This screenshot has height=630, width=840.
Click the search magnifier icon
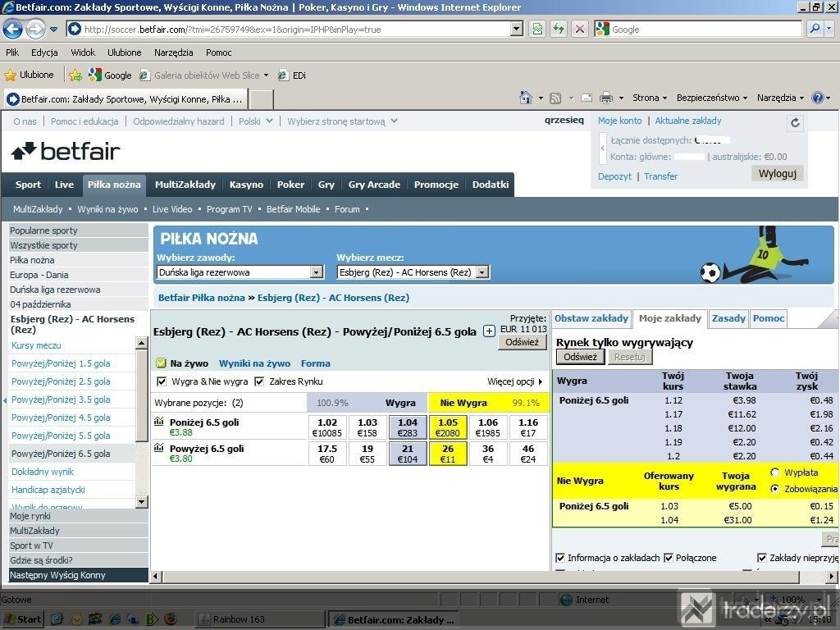[815, 29]
